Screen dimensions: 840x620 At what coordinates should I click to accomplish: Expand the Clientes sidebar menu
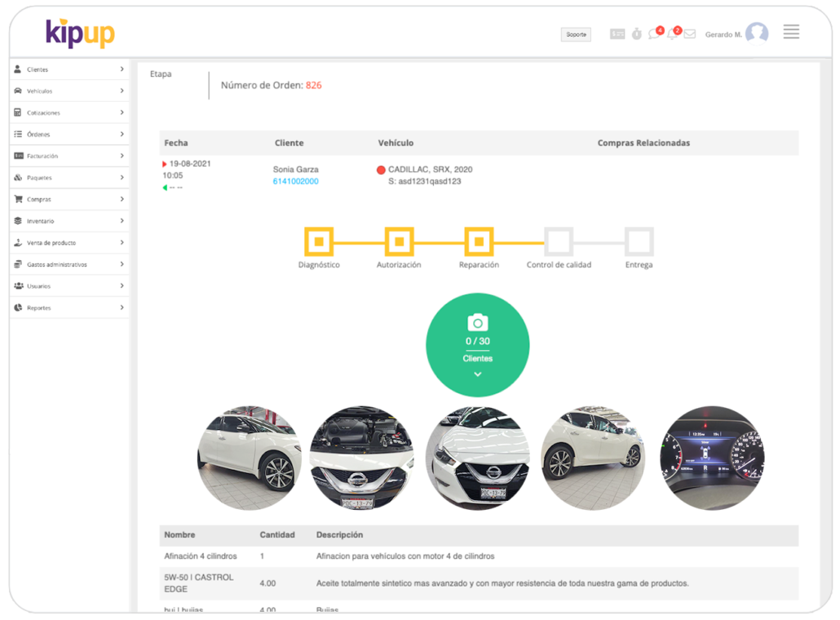[69, 69]
